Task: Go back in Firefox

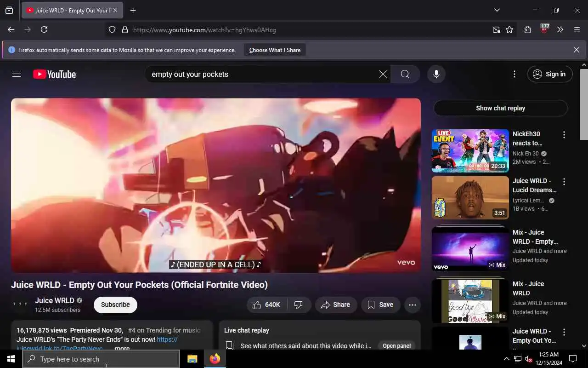Action: (11, 29)
